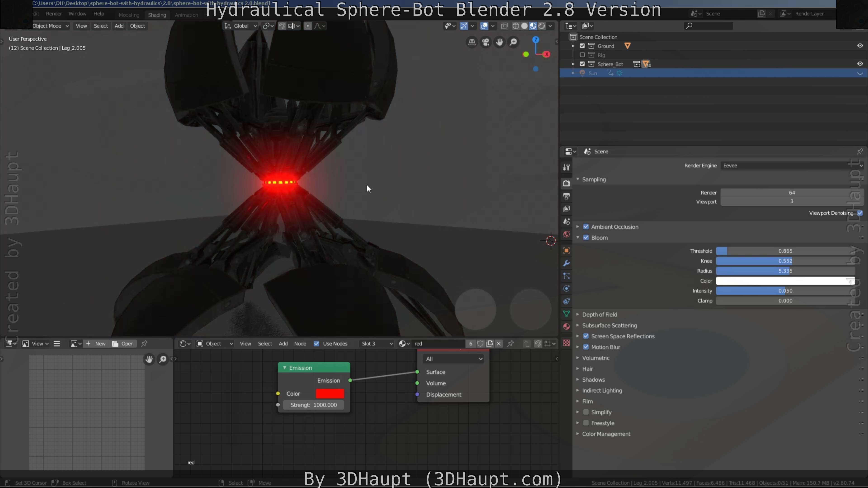Enable the Simplify checkbox
The width and height of the screenshot is (868, 488).
coord(586,412)
